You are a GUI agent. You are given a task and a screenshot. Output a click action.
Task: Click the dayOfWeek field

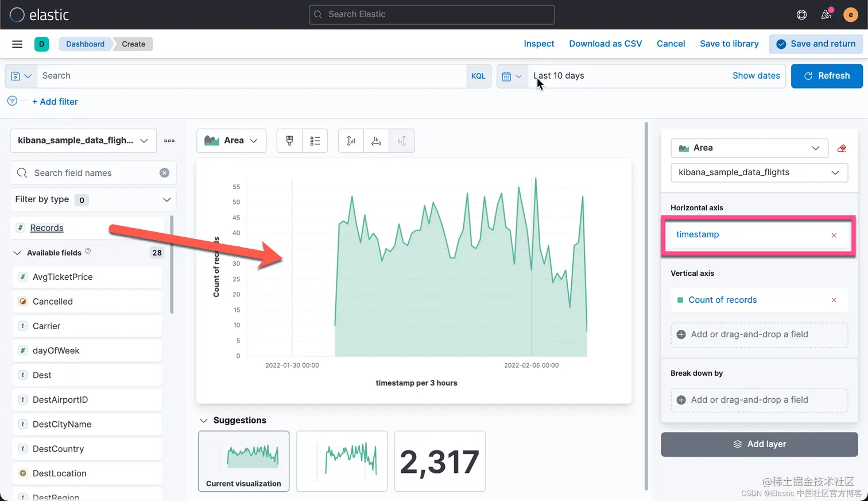87,350
